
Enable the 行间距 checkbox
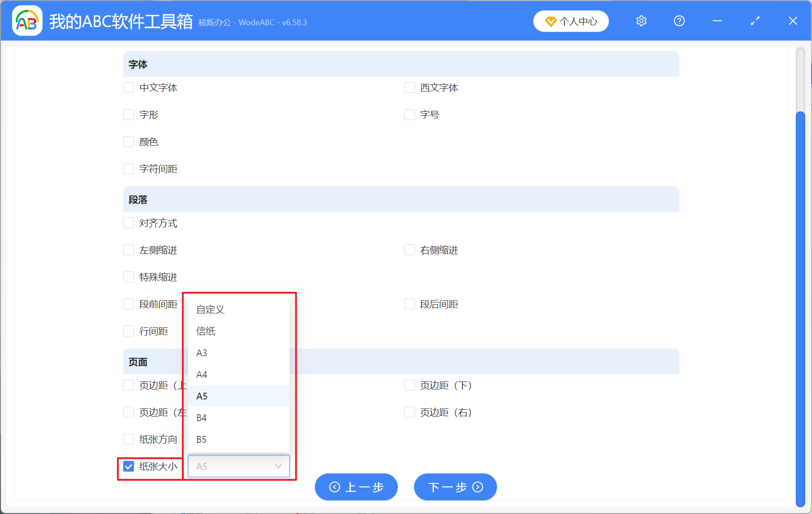tap(128, 330)
